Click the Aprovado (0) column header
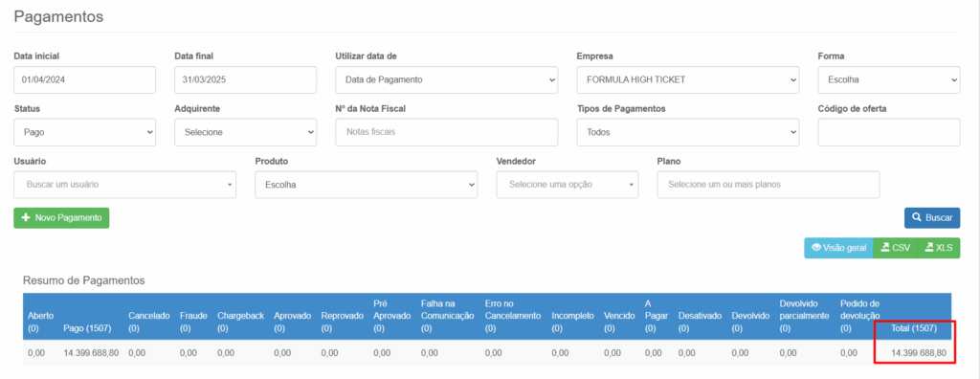Image resolution: width=980 pixels, height=379 pixels. pos(293,323)
